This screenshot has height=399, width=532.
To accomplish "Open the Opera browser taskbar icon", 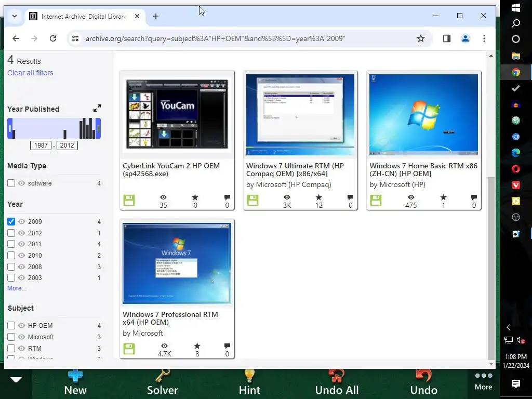I will tap(516, 169).
